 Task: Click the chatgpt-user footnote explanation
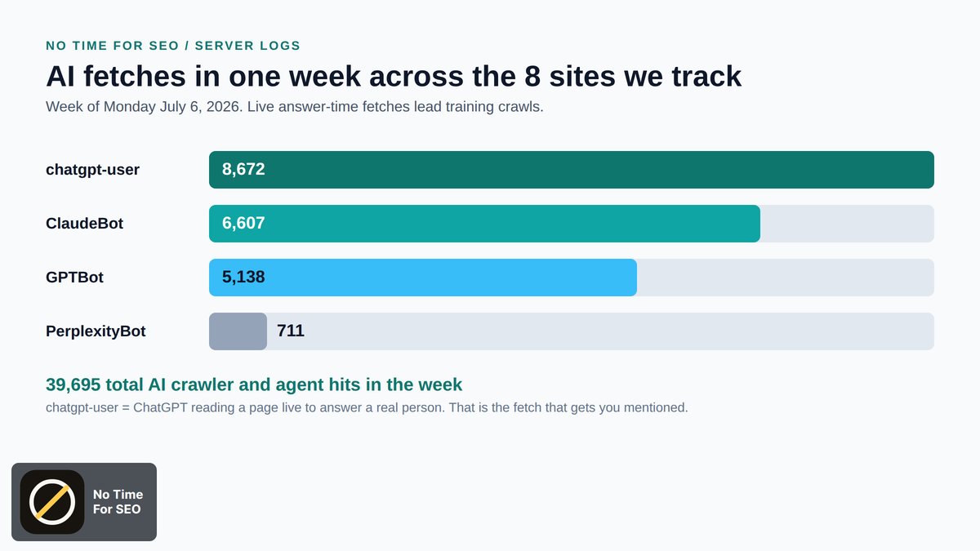[367, 407]
